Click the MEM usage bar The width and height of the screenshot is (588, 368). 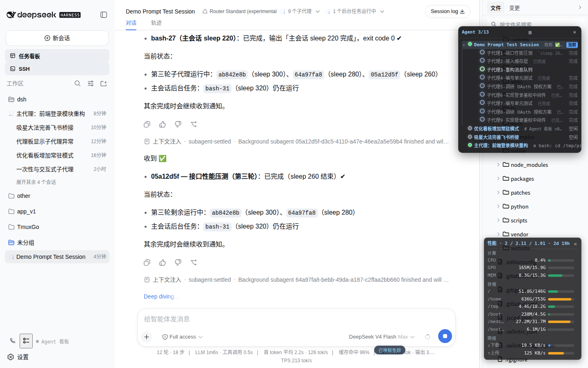pyautogui.click(x=561, y=276)
